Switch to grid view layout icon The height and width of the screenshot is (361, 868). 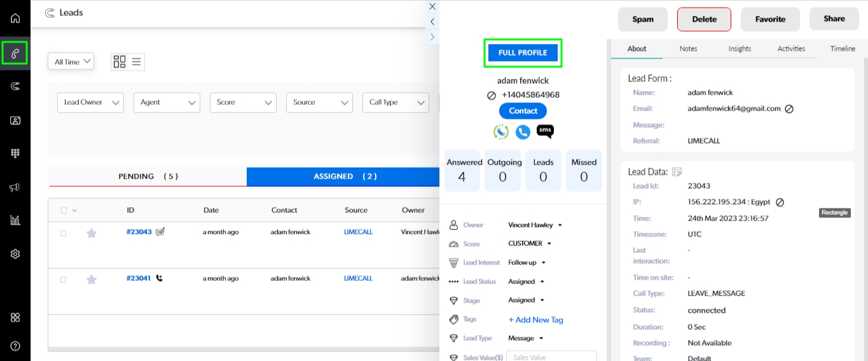point(120,62)
